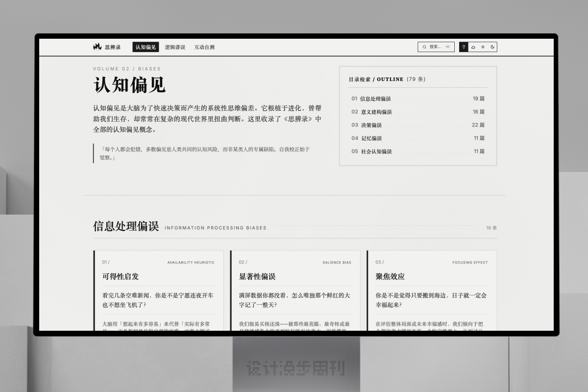The width and height of the screenshot is (588, 392).
Task: Switch to the moon dark theme
Action: click(492, 47)
